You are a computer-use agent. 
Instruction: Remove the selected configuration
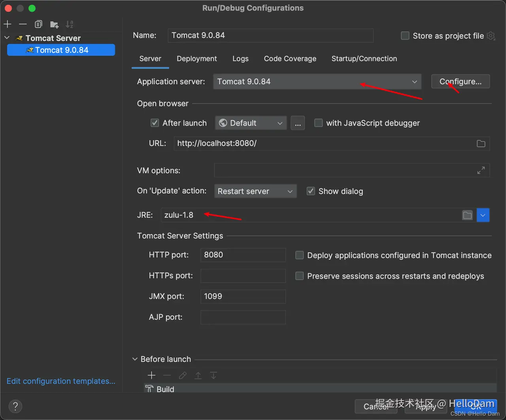click(x=23, y=24)
